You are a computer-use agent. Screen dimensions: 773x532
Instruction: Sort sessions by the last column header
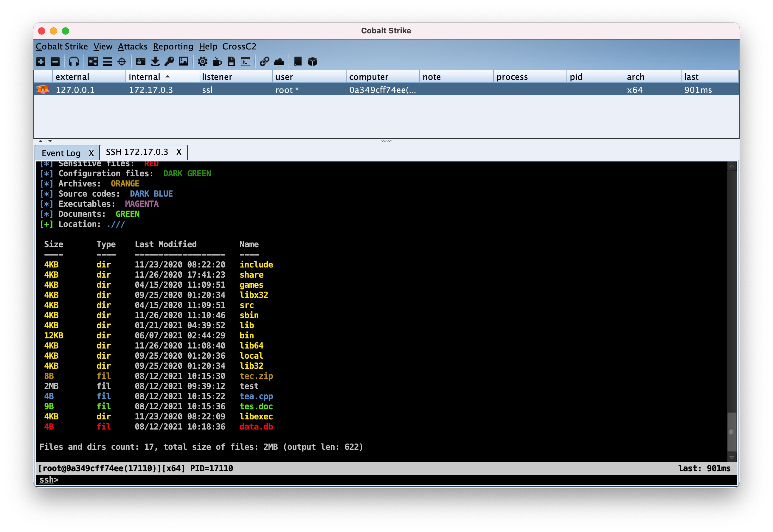click(691, 77)
